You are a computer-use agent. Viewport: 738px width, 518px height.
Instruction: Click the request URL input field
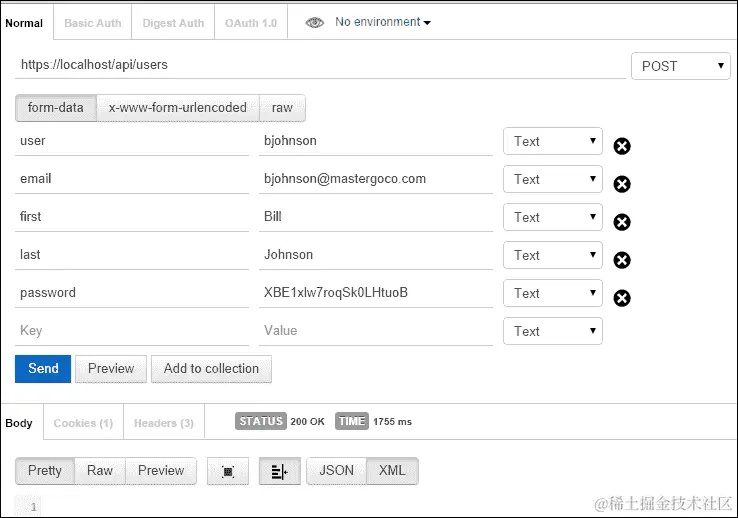point(320,65)
